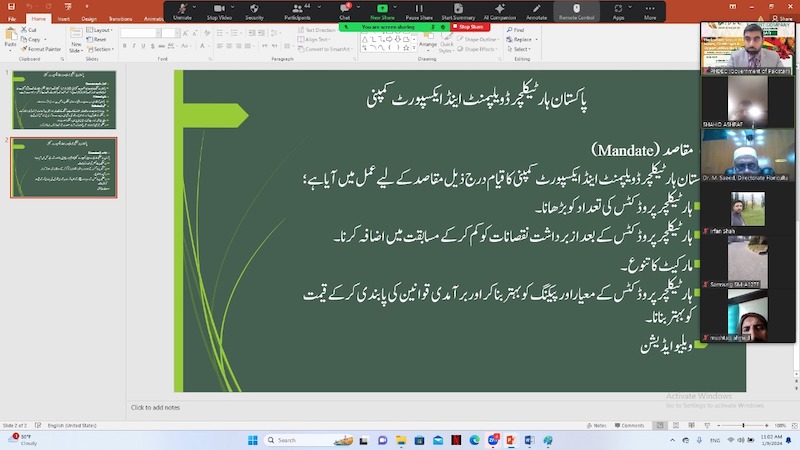Select the first slide thumbnail
The width and height of the screenshot is (800, 450).
[64, 99]
